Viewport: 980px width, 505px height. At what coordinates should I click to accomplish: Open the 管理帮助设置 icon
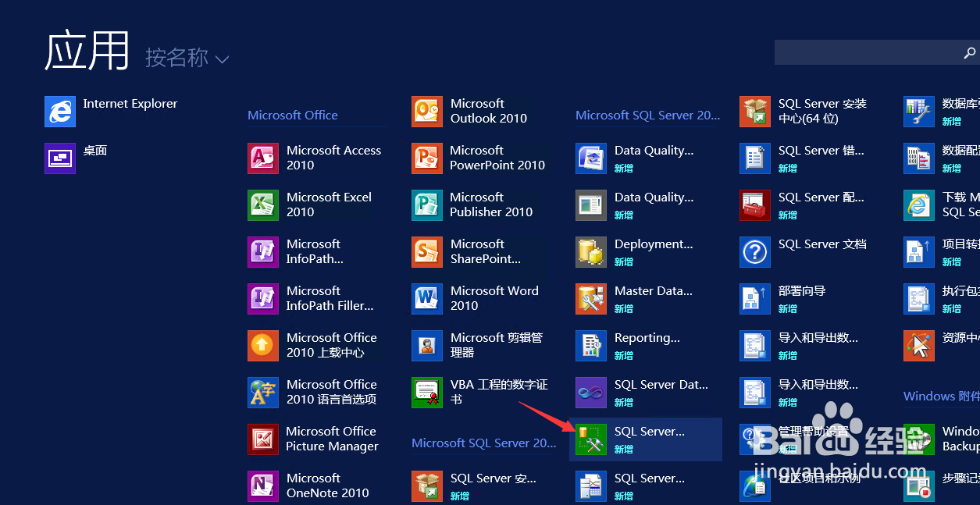[755, 439]
